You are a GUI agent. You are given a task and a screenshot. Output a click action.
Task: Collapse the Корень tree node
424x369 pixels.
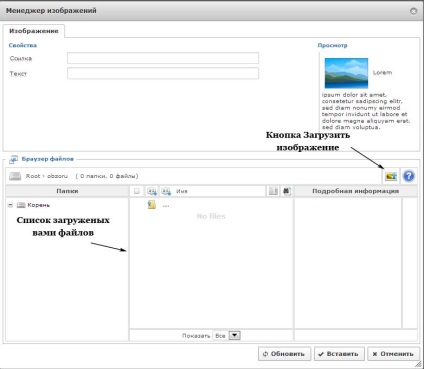click(10, 205)
